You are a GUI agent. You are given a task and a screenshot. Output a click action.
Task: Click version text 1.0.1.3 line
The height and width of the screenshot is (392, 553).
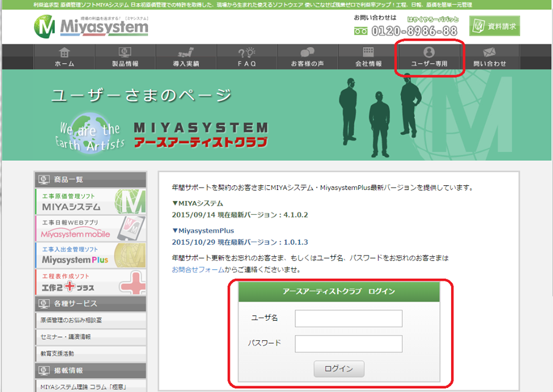(240, 242)
